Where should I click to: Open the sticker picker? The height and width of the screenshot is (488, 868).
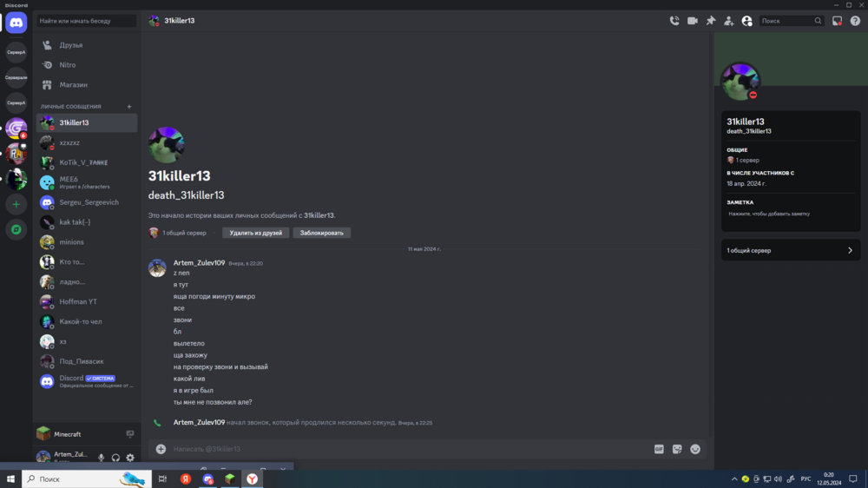[x=677, y=449]
